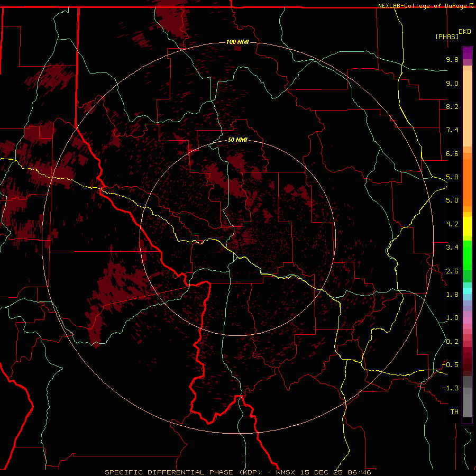This screenshot has height=476, width=476.
Task: Click the [PHAS] label above the color scale
Action: tap(447, 36)
